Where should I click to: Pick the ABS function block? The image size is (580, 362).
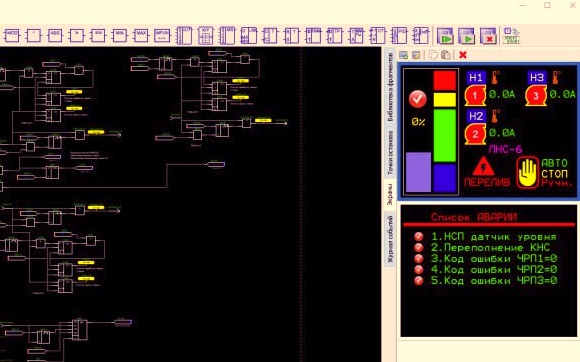pyautogui.click(x=55, y=35)
